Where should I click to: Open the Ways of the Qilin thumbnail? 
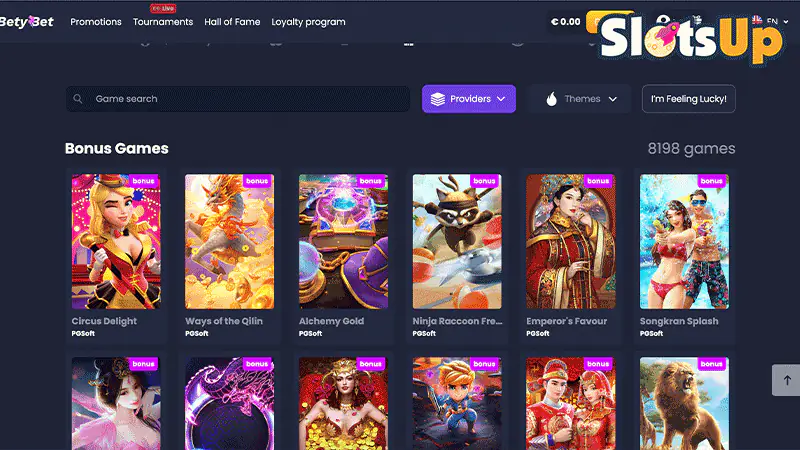tap(230, 241)
